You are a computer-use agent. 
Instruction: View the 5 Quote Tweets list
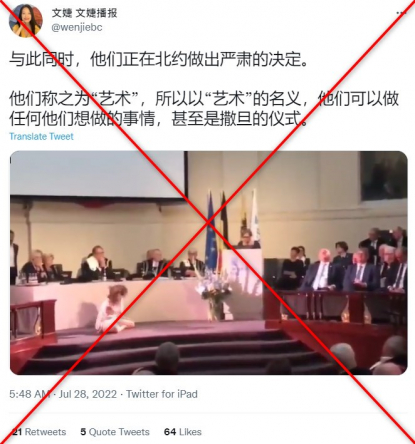[115, 432]
